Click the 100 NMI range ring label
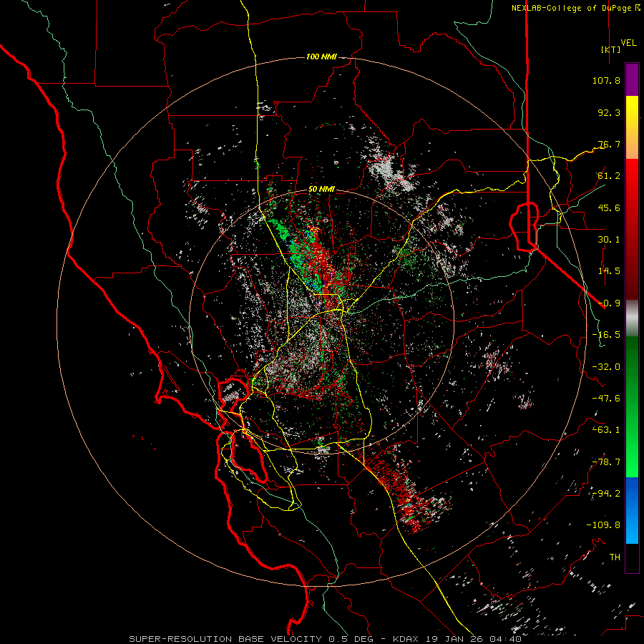The width and height of the screenshot is (644, 644). coord(321,57)
